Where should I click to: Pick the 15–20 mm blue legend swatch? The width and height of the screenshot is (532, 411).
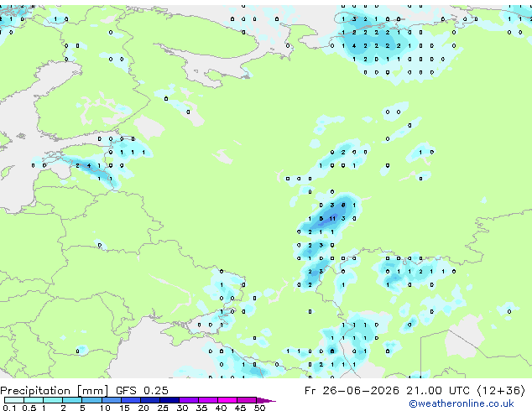(130, 400)
